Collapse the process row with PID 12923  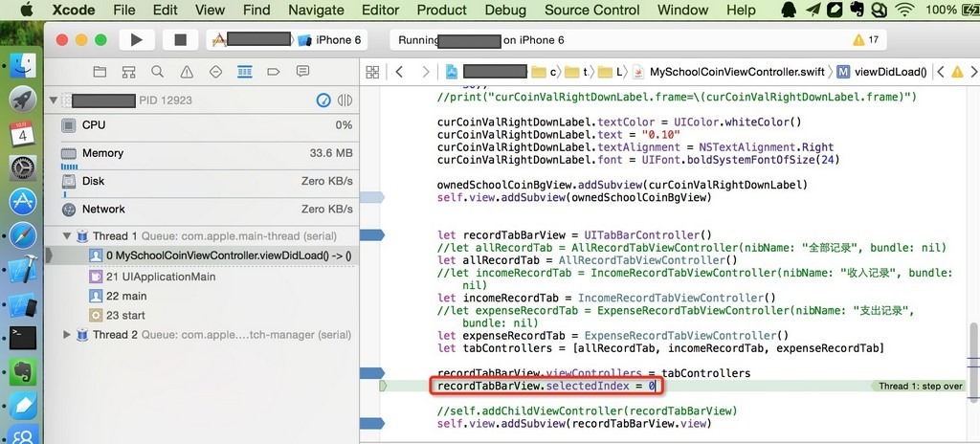(x=54, y=100)
